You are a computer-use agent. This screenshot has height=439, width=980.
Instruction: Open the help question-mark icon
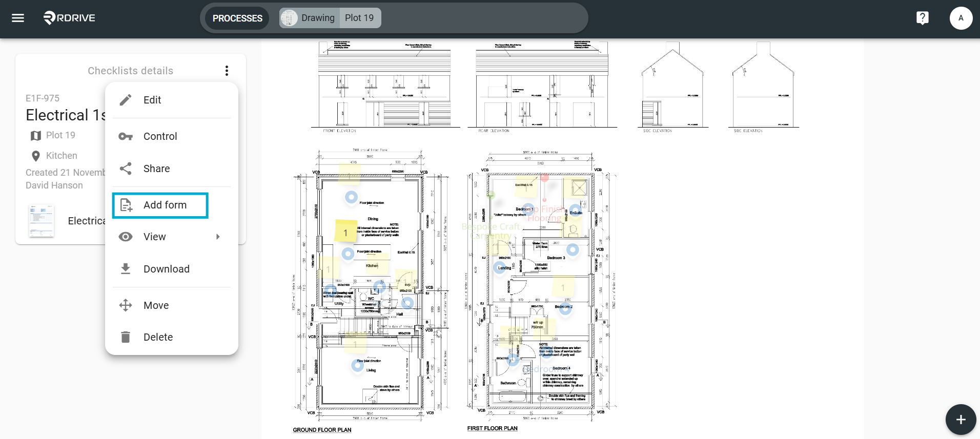922,18
